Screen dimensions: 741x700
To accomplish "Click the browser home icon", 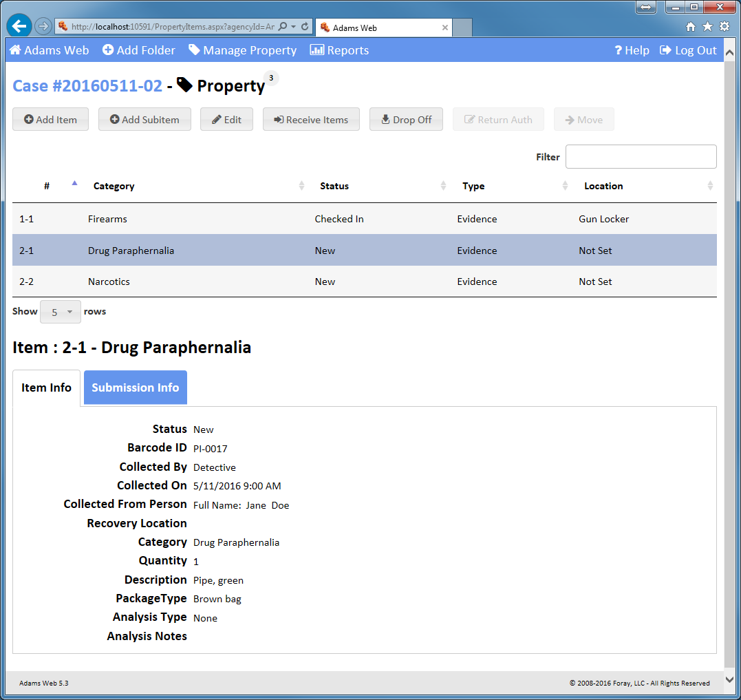I will click(x=691, y=27).
